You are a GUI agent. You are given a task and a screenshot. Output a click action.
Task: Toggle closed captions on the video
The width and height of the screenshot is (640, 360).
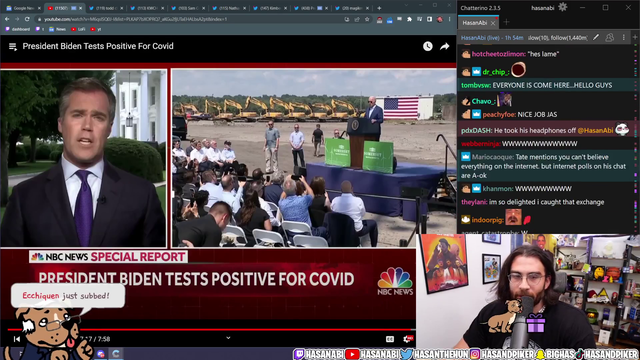pos(390,339)
